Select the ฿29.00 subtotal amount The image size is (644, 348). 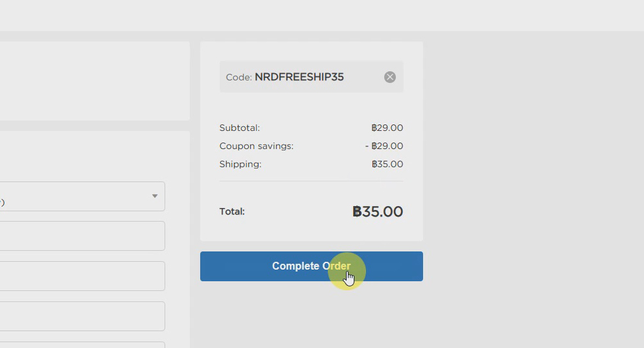point(387,128)
